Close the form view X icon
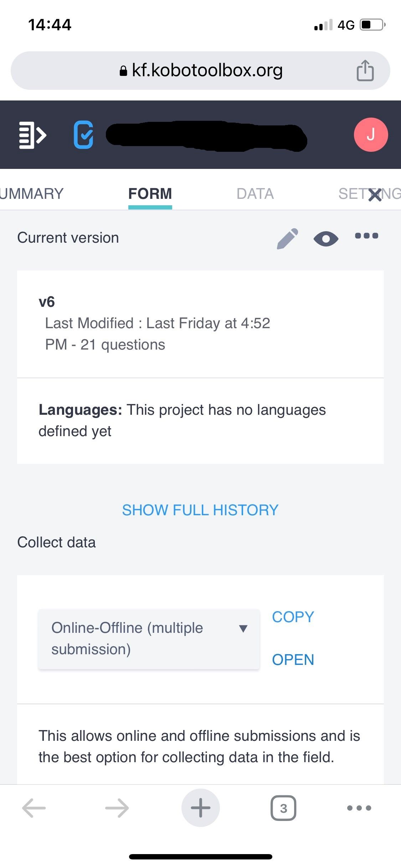The height and width of the screenshot is (868, 401). (x=375, y=195)
